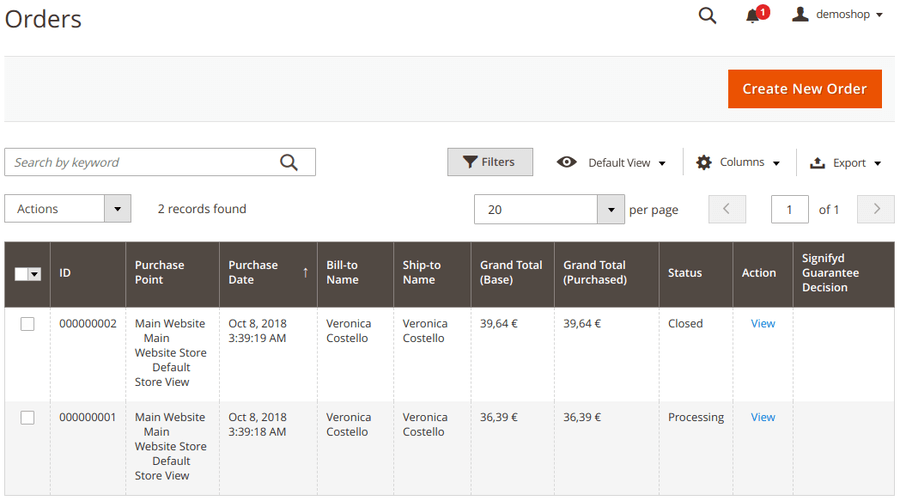Select checkbox for order 000000002
The height and width of the screenshot is (501, 900).
point(28,324)
